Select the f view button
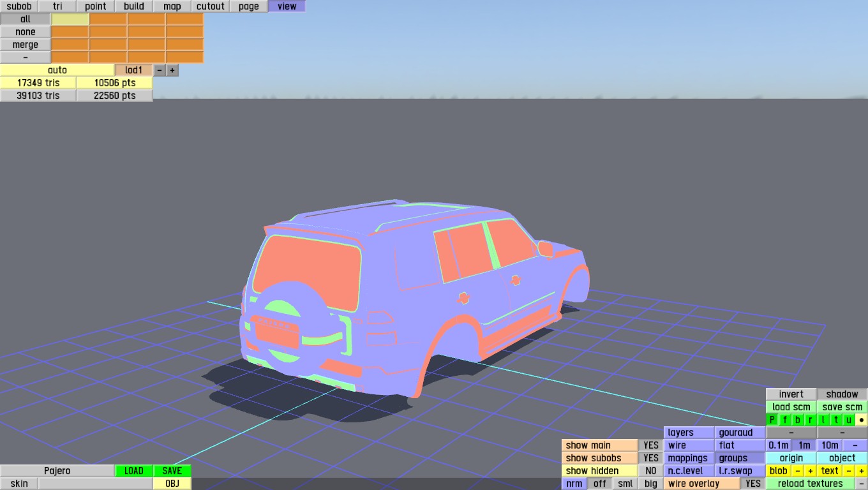868x490 pixels. [x=785, y=420]
